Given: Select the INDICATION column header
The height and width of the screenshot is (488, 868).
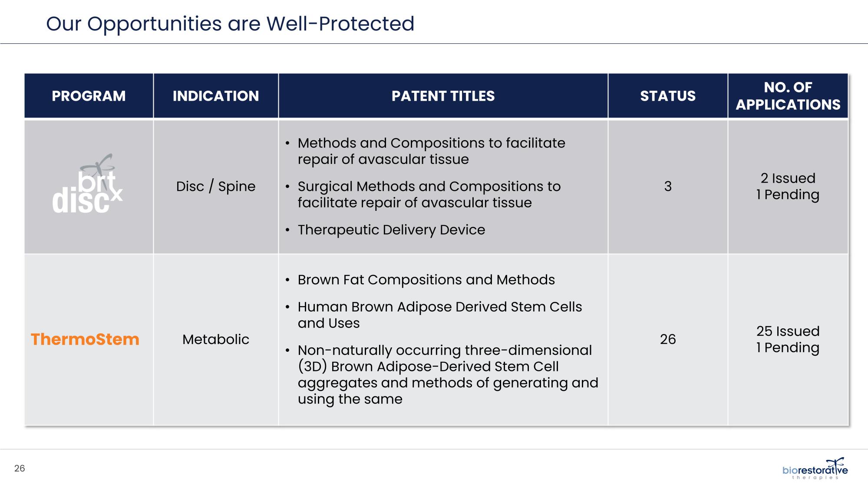Looking at the screenshot, I should (216, 96).
